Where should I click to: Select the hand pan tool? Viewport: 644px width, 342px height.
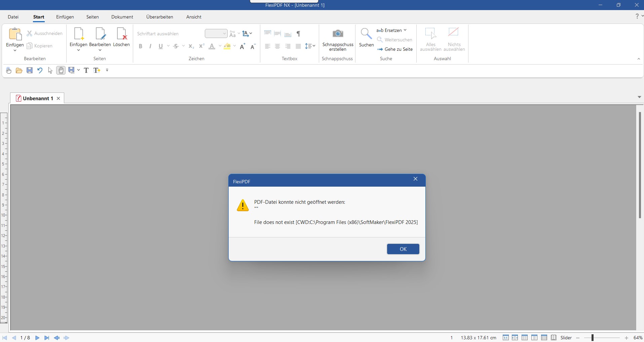[x=61, y=70]
